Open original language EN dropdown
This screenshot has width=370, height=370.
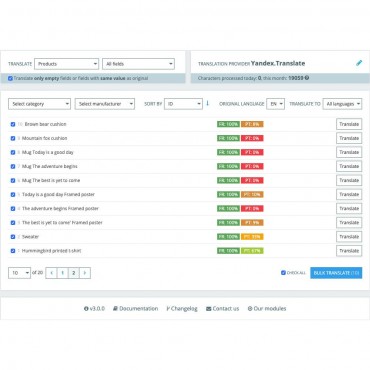point(275,104)
